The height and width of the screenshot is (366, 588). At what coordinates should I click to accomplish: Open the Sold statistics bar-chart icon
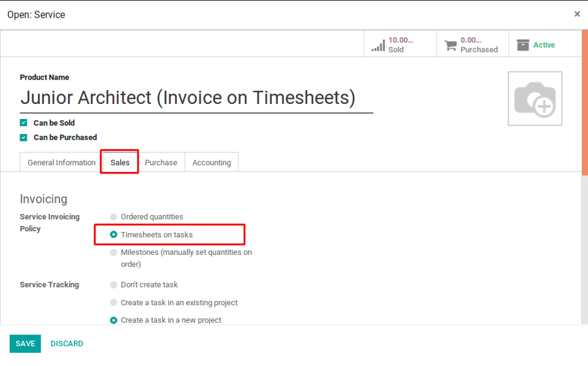378,45
